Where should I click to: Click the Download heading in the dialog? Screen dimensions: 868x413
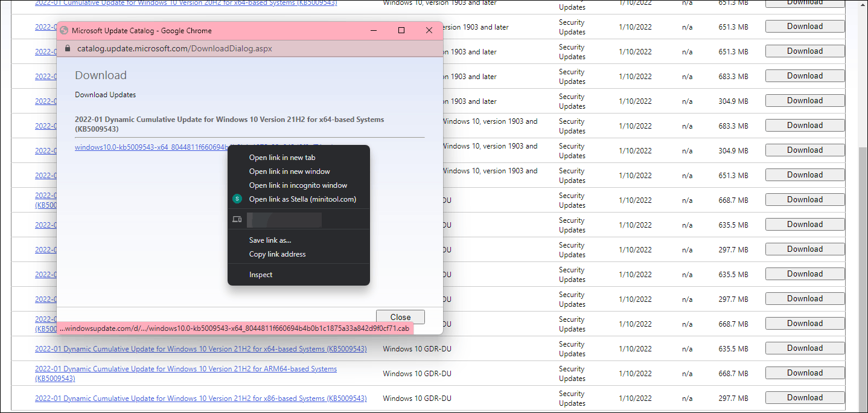(x=101, y=75)
